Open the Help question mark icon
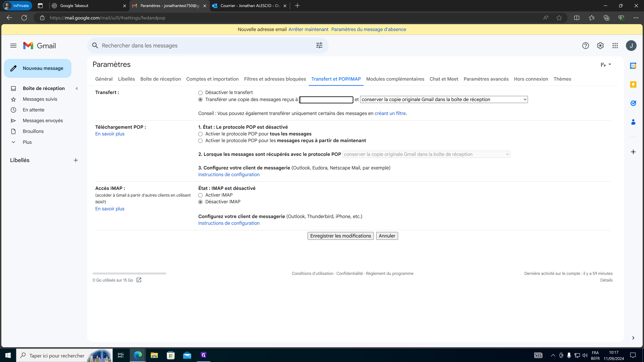Viewport: 644px width, 362px height. [x=585, y=45]
